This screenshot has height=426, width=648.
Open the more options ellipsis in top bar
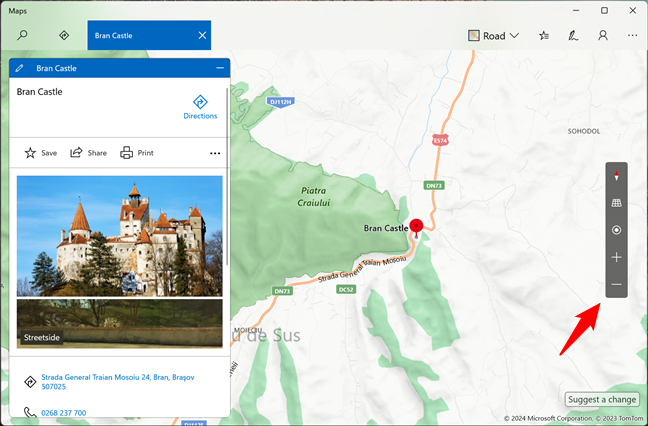(x=632, y=36)
